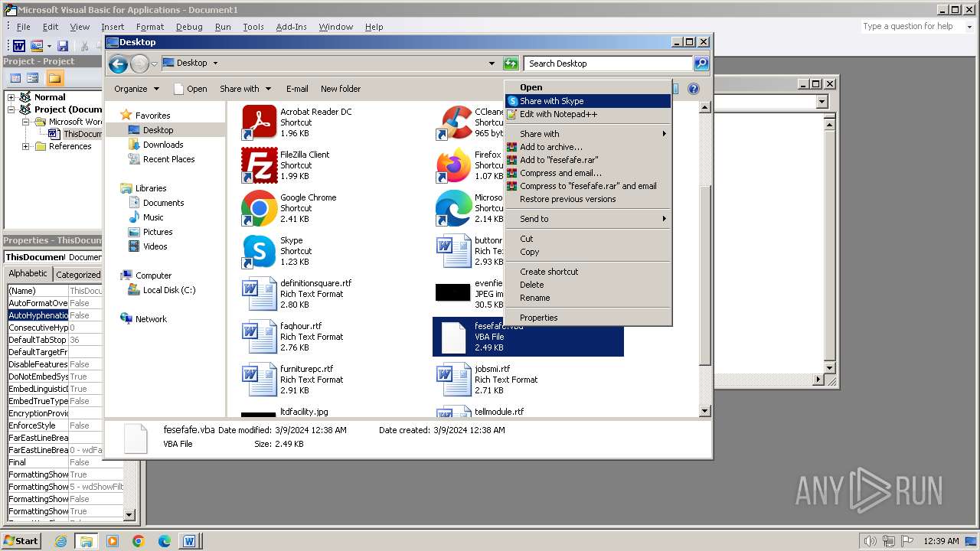Click View Object icon in Project panel
The width and height of the screenshot is (980, 551).
(33, 78)
